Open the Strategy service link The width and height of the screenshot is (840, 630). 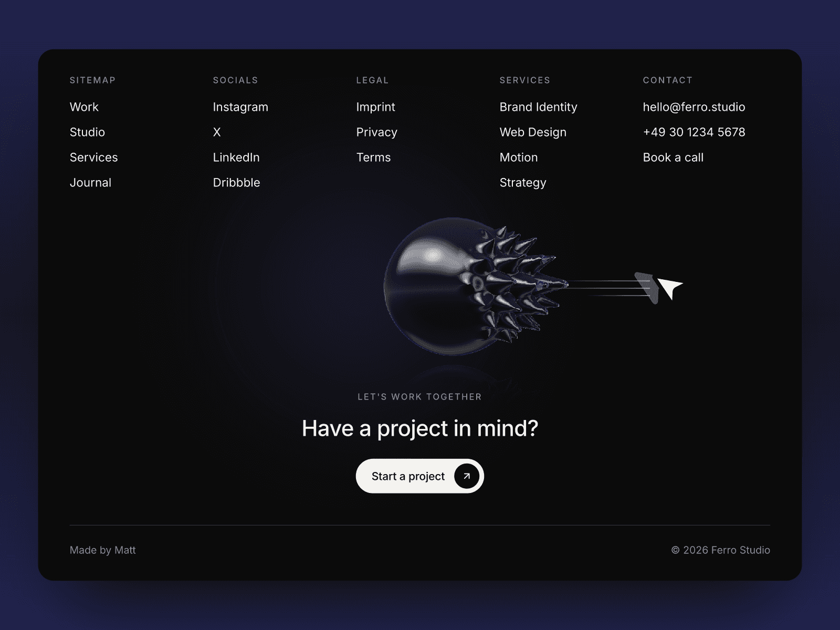[523, 183]
